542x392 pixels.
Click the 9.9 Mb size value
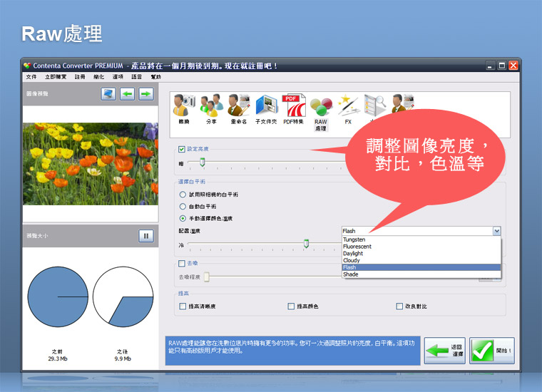tap(123, 359)
